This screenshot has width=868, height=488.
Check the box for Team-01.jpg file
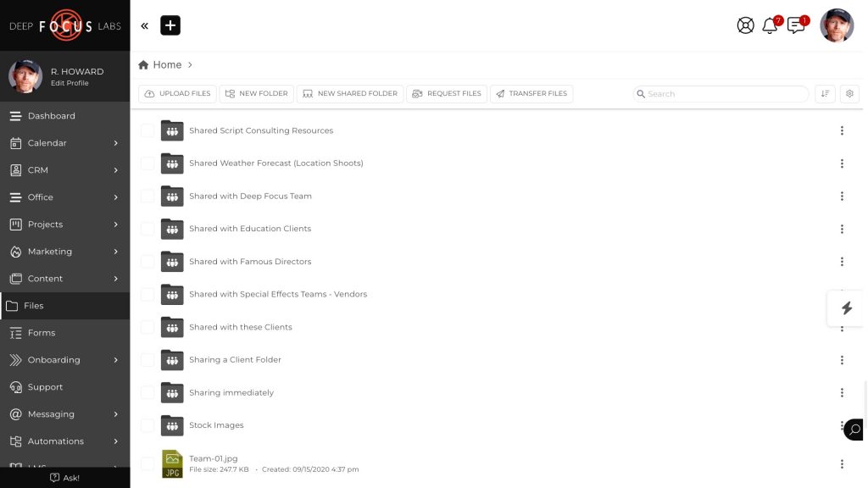(x=147, y=463)
